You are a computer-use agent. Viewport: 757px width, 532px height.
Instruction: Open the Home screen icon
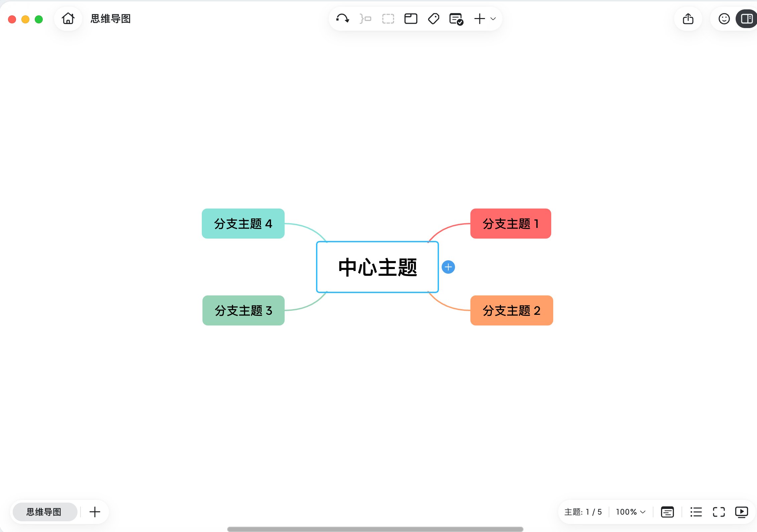click(68, 19)
